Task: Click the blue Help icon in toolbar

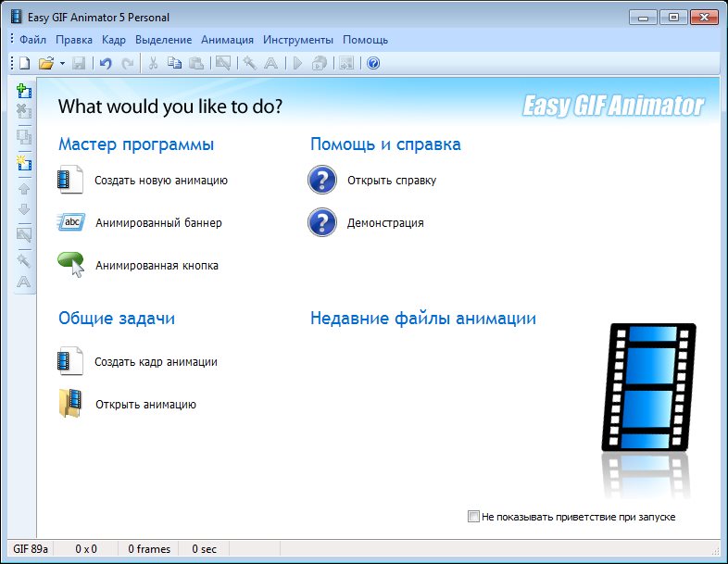Action: [x=373, y=63]
